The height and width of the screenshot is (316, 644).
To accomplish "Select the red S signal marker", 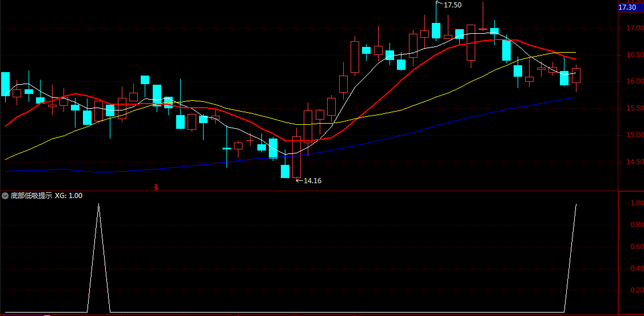I will click(156, 187).
